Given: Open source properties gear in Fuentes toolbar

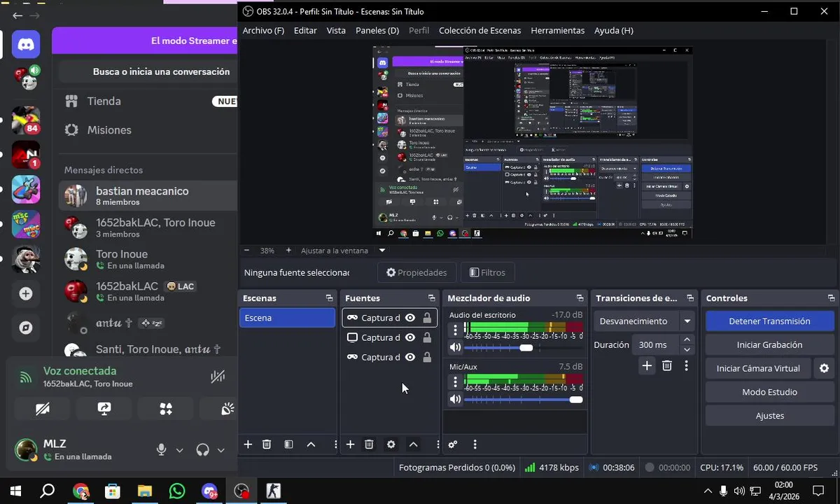Looking at the screenshot, I should point(391,444).
